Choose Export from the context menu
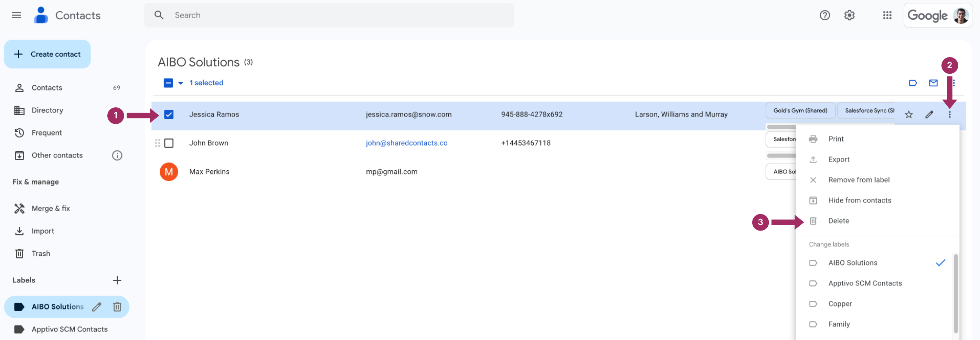This screenshot has width=980, height=340. click(877, 159)
